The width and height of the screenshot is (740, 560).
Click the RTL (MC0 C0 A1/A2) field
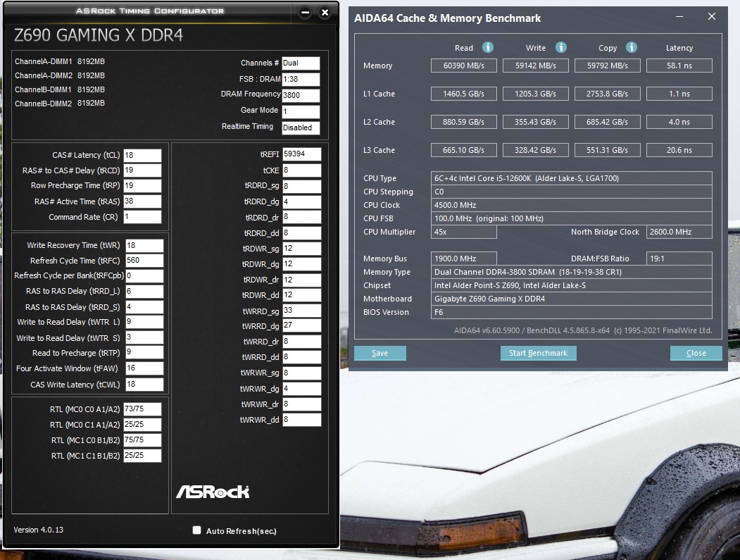click(x=142, y=409)
